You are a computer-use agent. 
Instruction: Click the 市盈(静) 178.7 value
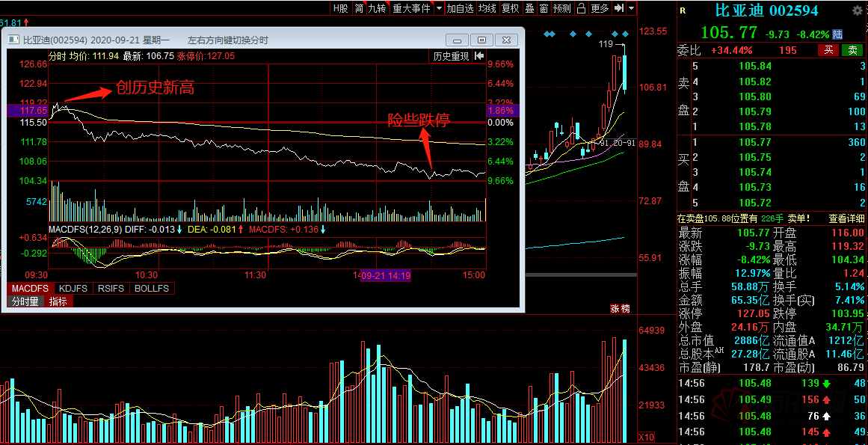coord(757,367)
